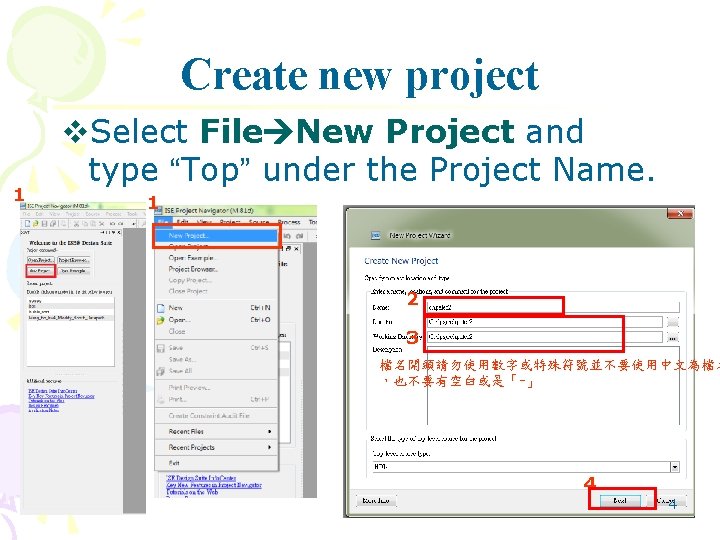Click the Name field in New Project Wizard
This screenshot has height=540, width=720.
click(x=552, y=307)
